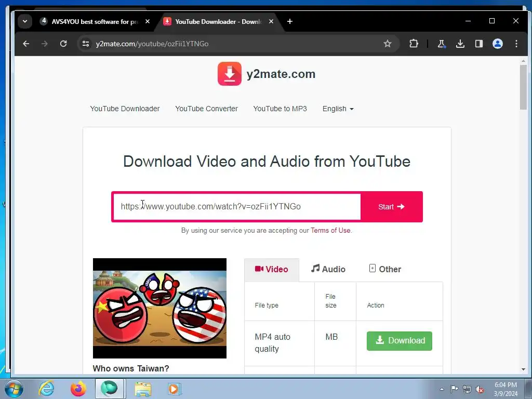Click the address bar URL text
Viewport: 532px width, 399px height.
tap(152, 44)
